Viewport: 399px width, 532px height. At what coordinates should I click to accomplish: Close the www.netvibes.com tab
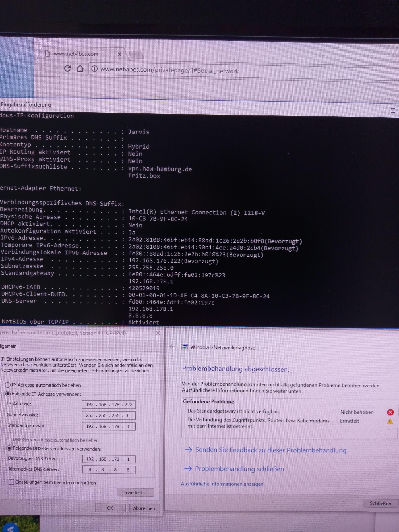119,54
